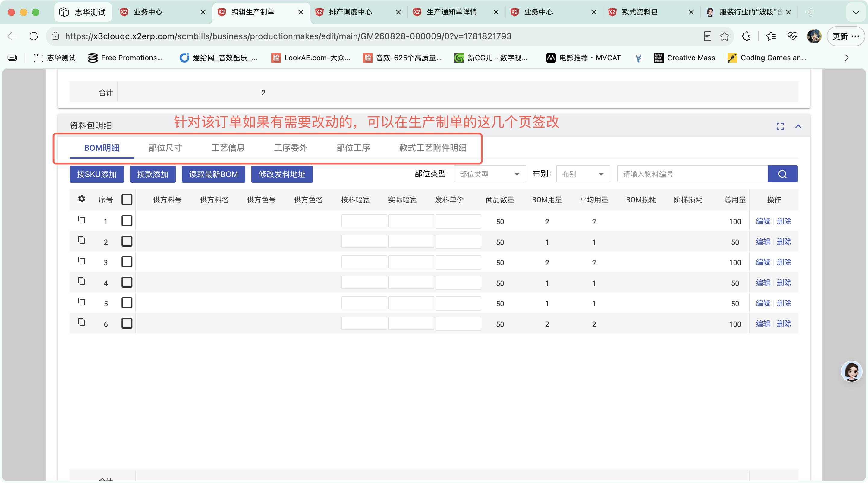Copy row 6 using its duplicate icon

[x=82, y=322]
